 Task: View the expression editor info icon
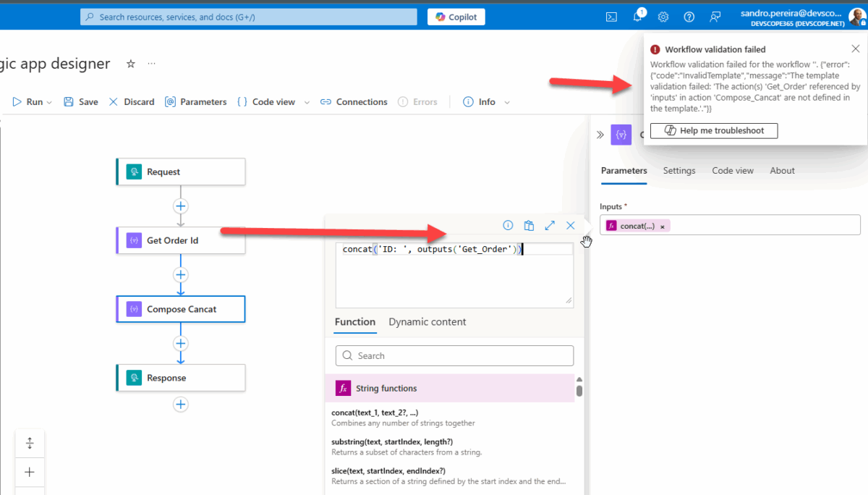pos(508,225)
